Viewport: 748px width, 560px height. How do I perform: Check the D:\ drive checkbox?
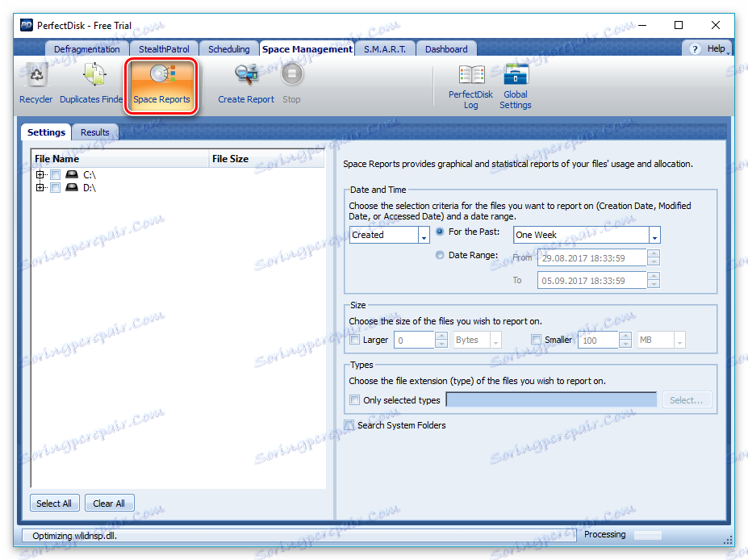coord(56,187)
